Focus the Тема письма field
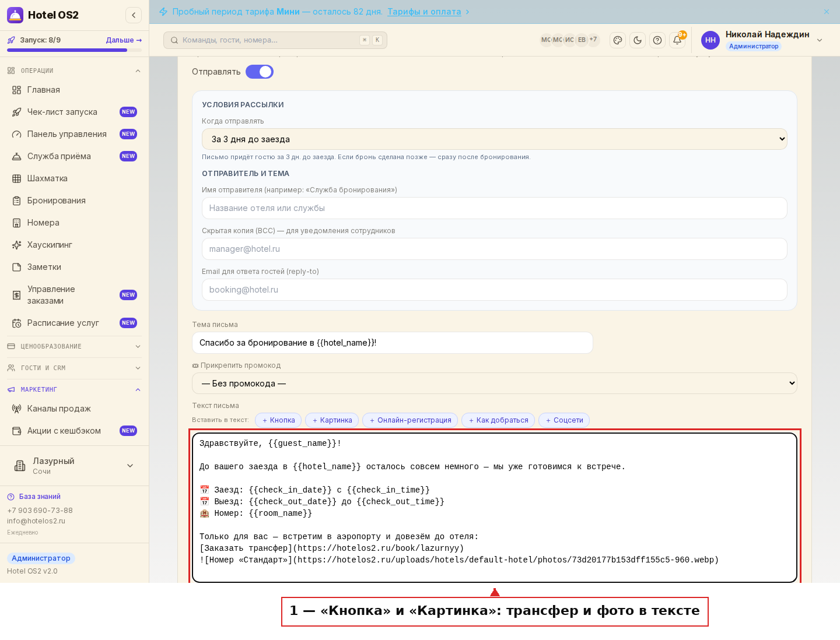The width and height of the screenshot is (840, 640). tap(393, 343)
